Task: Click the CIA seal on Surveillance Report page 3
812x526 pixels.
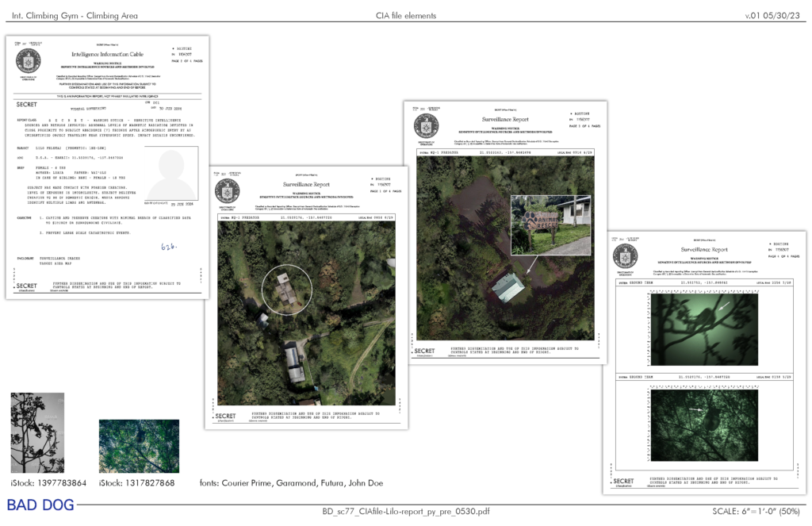Action: coord(427,126)
